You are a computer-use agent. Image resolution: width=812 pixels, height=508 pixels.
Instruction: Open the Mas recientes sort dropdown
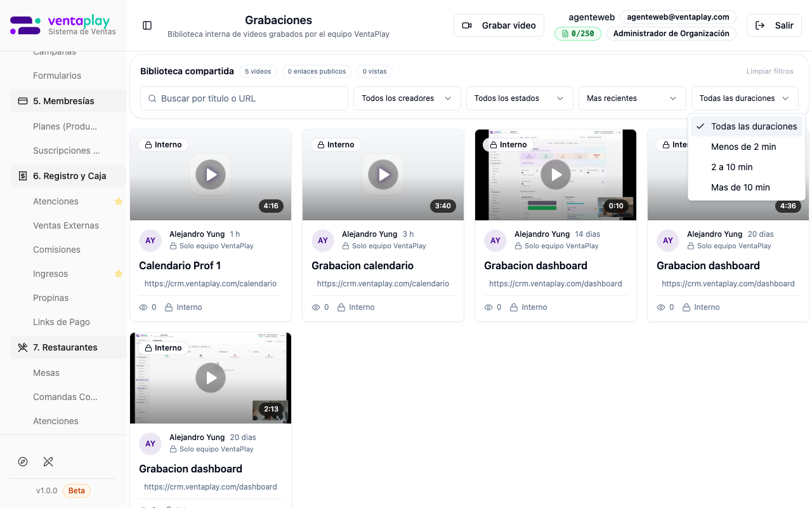tap(632, 98)
